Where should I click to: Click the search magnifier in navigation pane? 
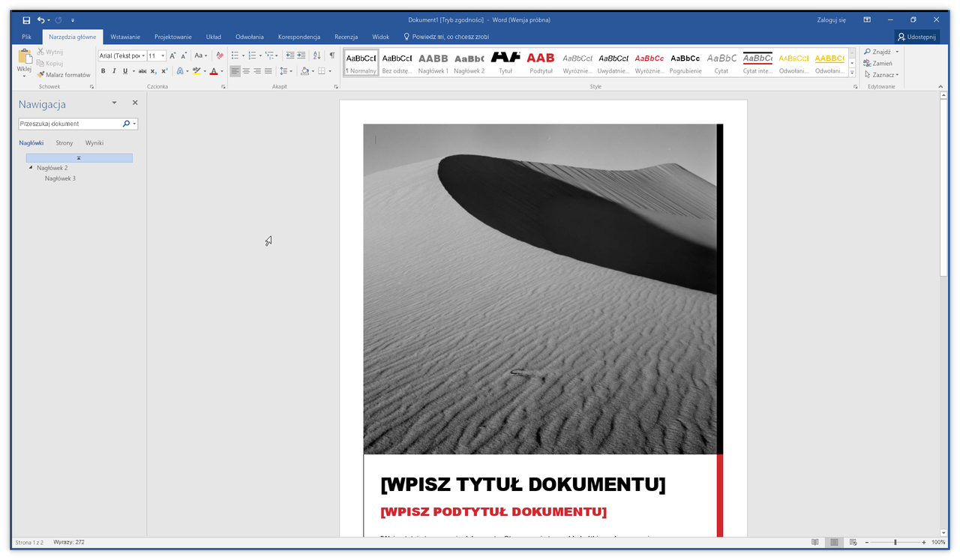(126, 124)
